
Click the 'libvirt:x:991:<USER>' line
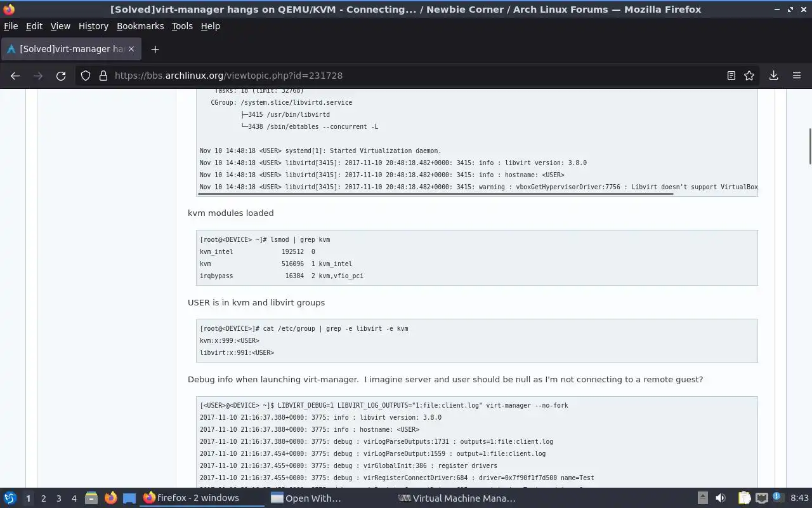point(237,353)
